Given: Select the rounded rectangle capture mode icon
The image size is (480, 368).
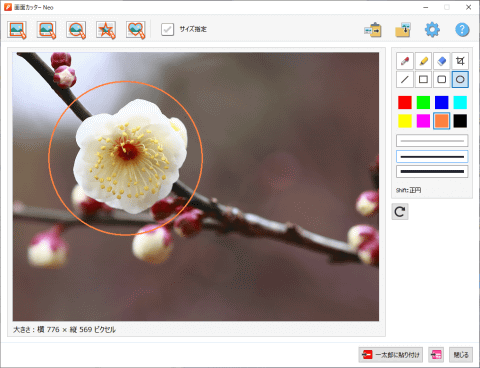Looking at the screenshot, I should (x=47, y=30).
